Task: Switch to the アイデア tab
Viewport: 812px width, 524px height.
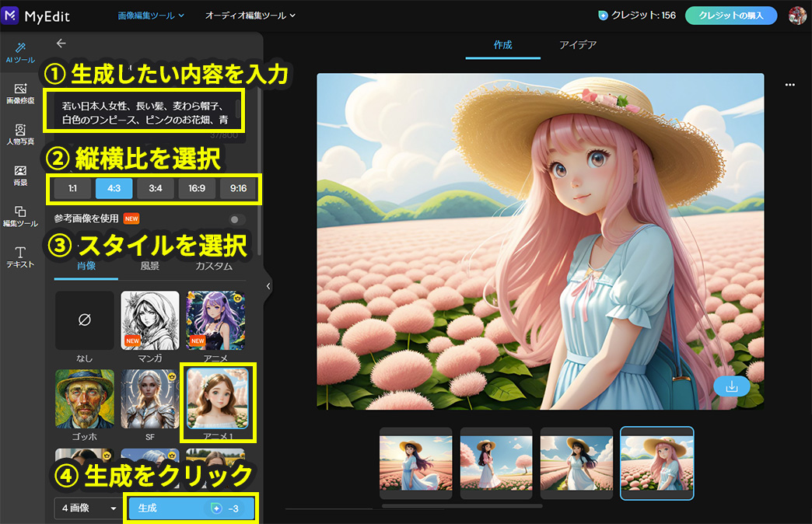Action: click(x=578, y=45)
